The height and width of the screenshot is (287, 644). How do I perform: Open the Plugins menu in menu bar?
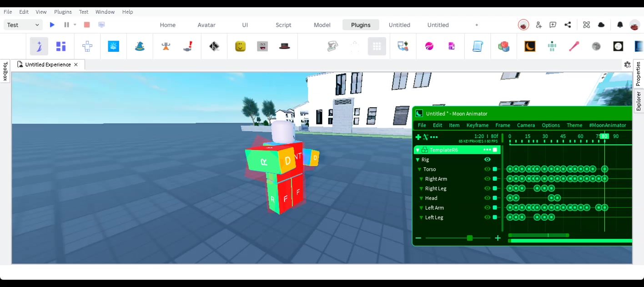[63, 12]
